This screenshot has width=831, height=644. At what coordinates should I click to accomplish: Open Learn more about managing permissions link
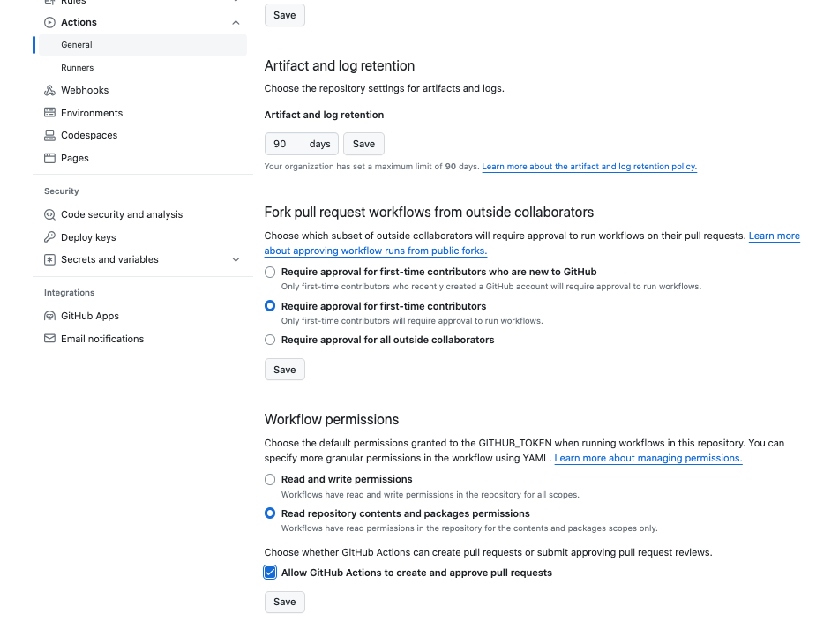coord(648,459)
